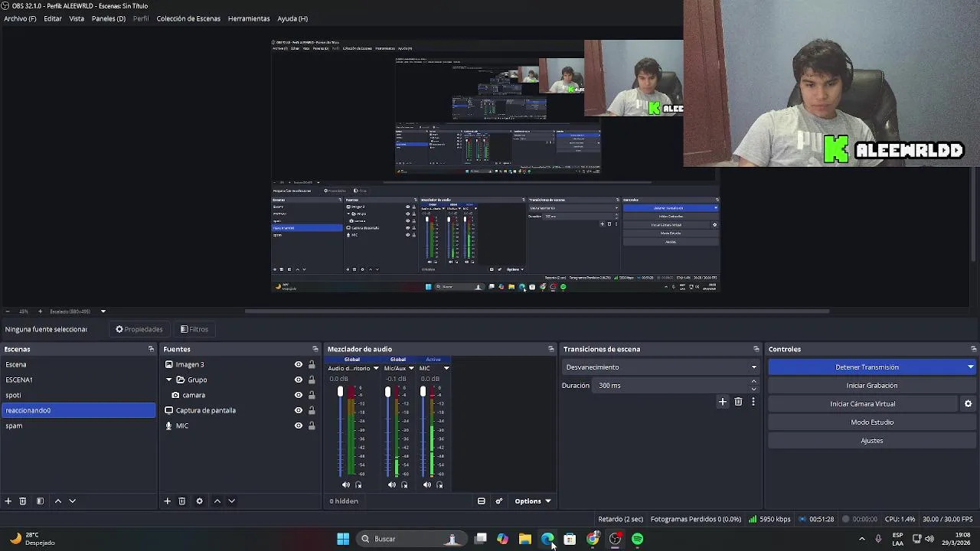The image size is (980, 551).
Task: Open Mic/Aux channel dropdown arrow
Action: coord(411,368)
